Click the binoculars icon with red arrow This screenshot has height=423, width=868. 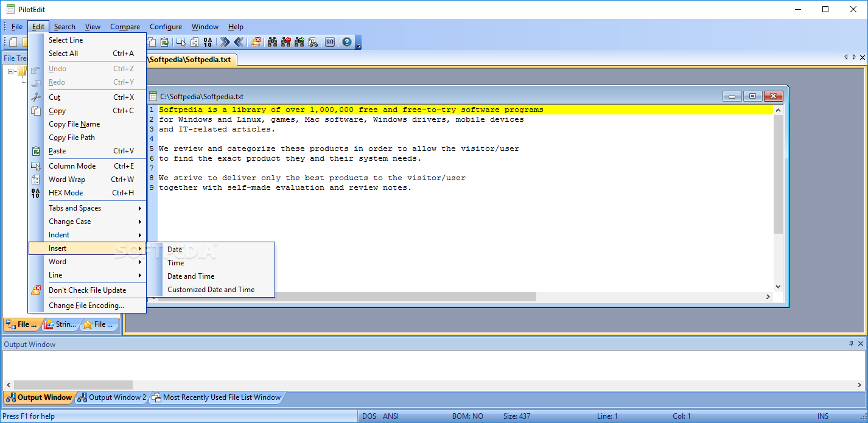(x=285, y=42)
